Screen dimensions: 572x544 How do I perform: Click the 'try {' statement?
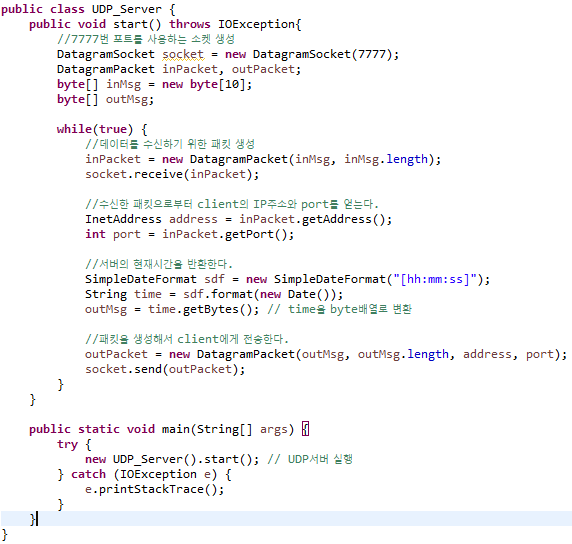(74, 444)
